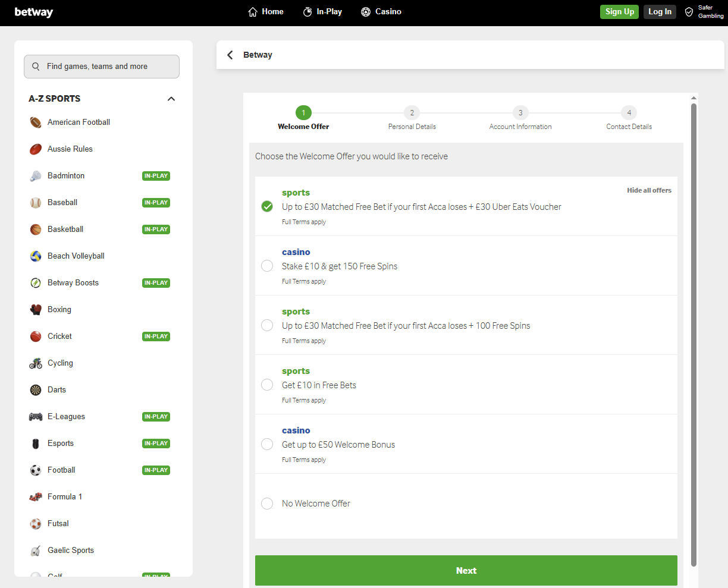Click the IN-PLAY badge next to Basketball

[156, 229]
